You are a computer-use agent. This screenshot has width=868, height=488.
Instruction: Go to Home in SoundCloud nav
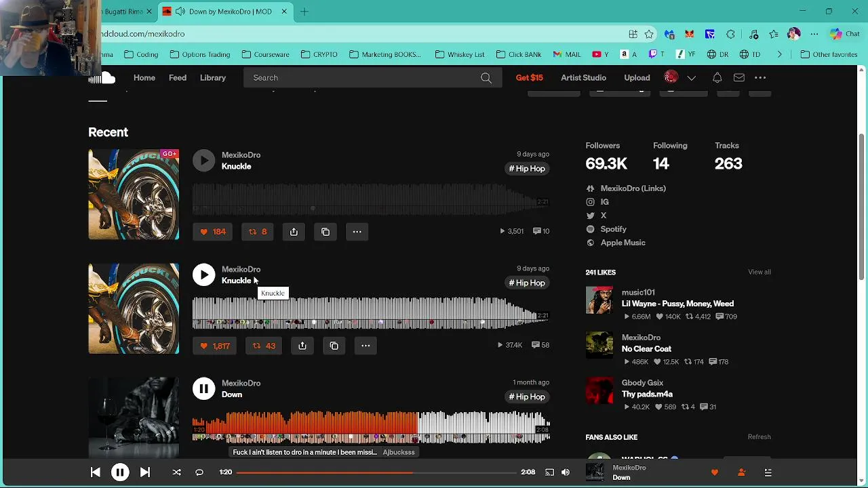[x=144, y=78]
